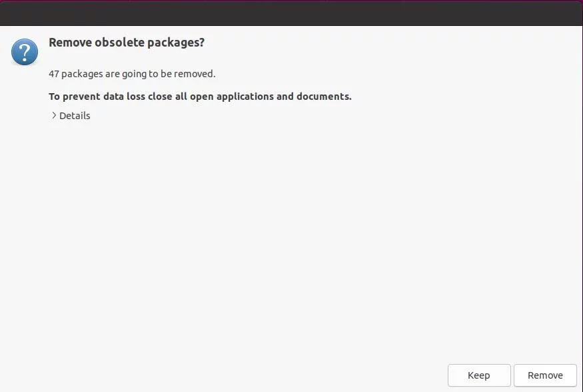Click the word "packages?" in the heading
Screen dimensions: 583x392
point(176,43)
